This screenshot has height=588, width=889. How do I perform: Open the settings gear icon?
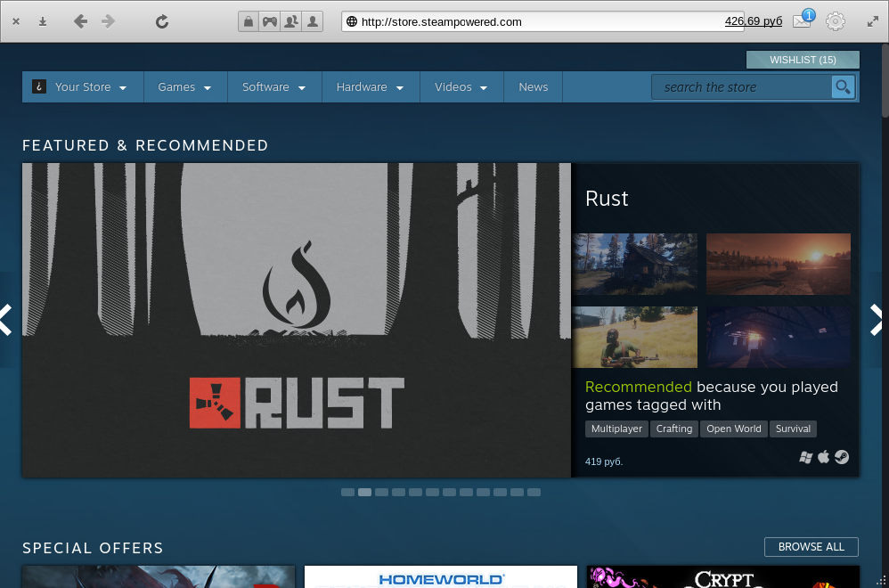[836, 21]
